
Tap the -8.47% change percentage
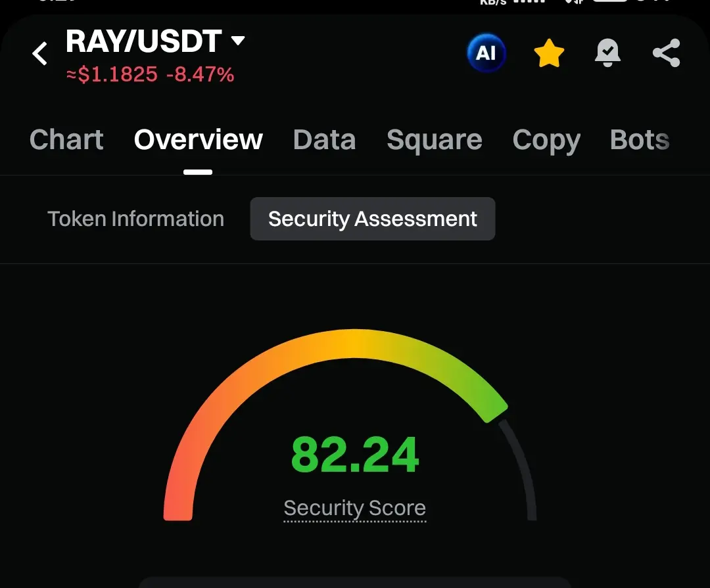point(200,75)
